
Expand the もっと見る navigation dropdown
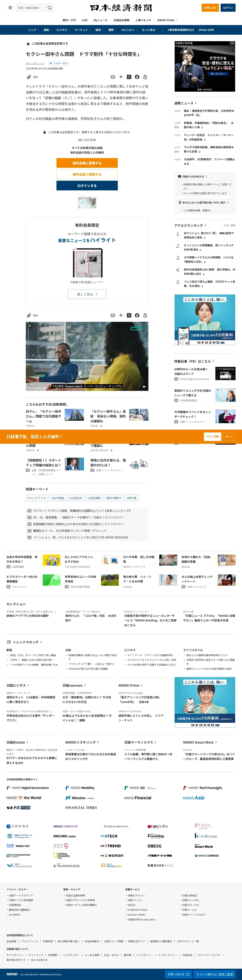150,30
